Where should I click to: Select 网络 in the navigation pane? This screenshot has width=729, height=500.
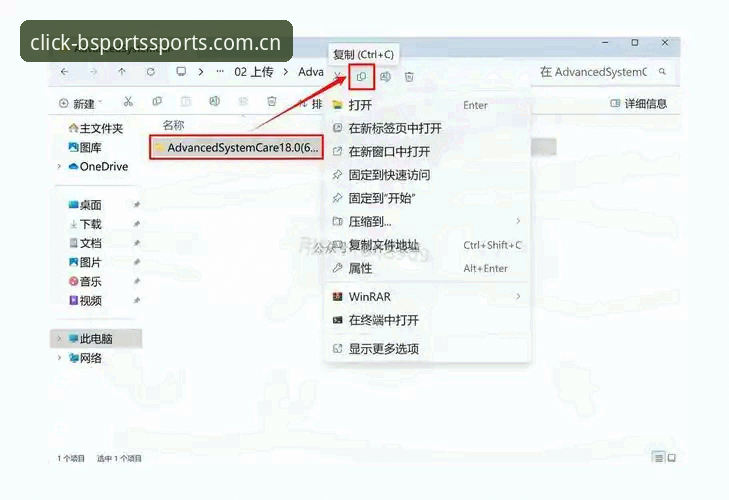[x=86, y=358]
